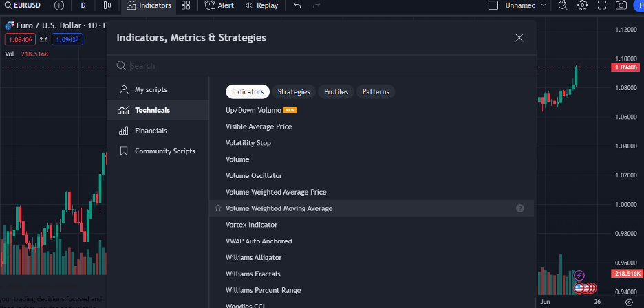This screenshot has width=644, height=308.
Task: Open My scripts section
Action: click(x=158, y=89)
